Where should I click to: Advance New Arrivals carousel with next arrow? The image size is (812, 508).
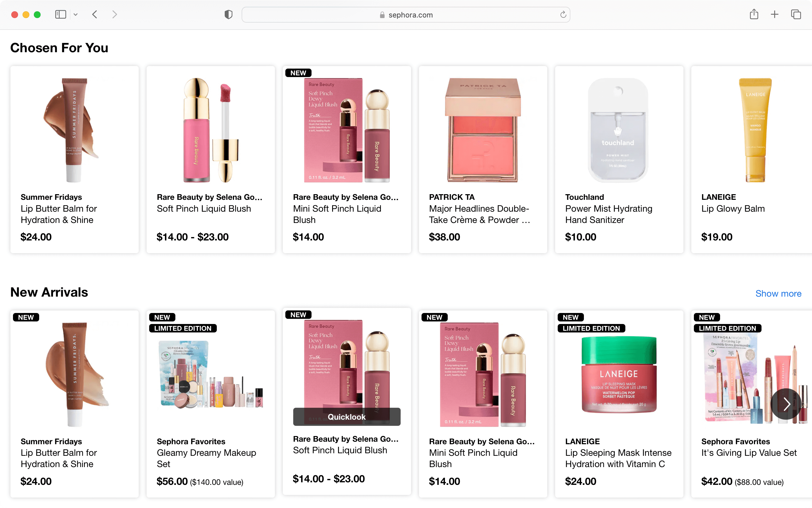(x=786, y=404)
